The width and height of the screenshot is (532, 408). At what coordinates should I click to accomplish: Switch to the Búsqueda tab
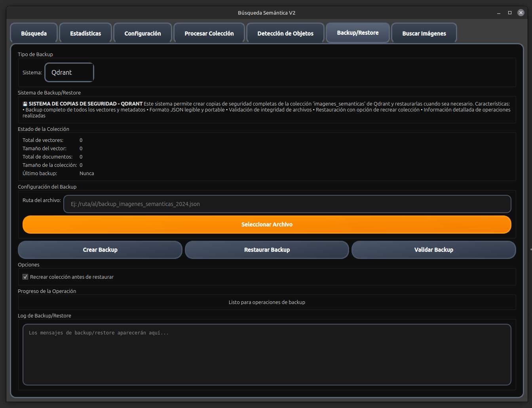coord(34,33)
